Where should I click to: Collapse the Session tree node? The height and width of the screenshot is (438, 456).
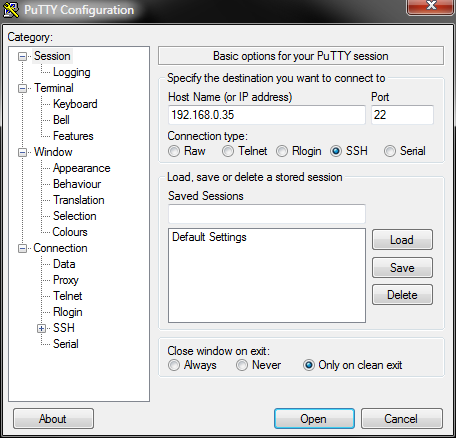tap(22, 56)
